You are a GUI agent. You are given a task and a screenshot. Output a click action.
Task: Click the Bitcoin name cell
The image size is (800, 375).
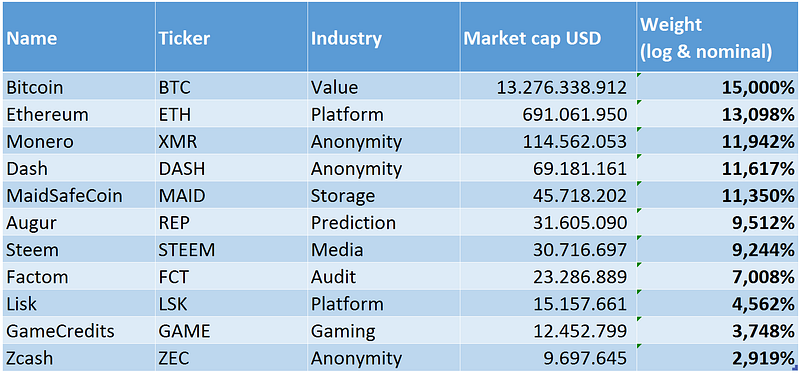(79, 87)
